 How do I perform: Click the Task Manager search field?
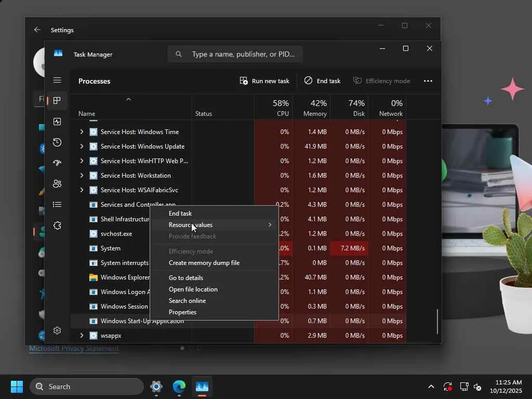[235, 54]
